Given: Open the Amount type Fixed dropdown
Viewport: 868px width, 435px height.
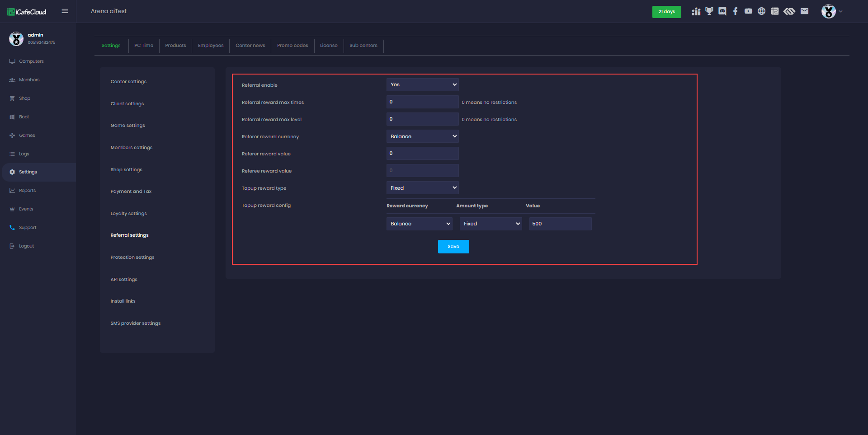Looking at the screenshot, I should tap(491, 224).
